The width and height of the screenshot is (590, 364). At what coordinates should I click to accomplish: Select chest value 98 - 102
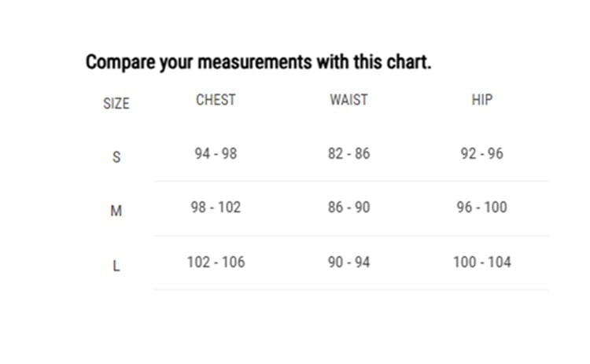coord(216,208)
